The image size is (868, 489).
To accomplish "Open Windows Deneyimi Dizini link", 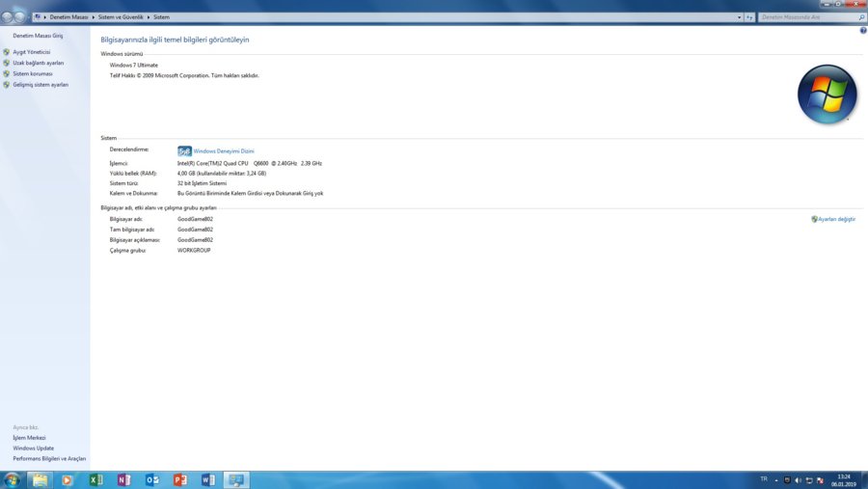I will point(224,151).
